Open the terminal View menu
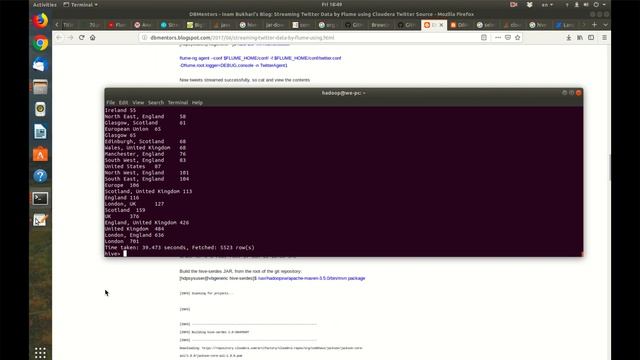 click(x=138, y=102)
